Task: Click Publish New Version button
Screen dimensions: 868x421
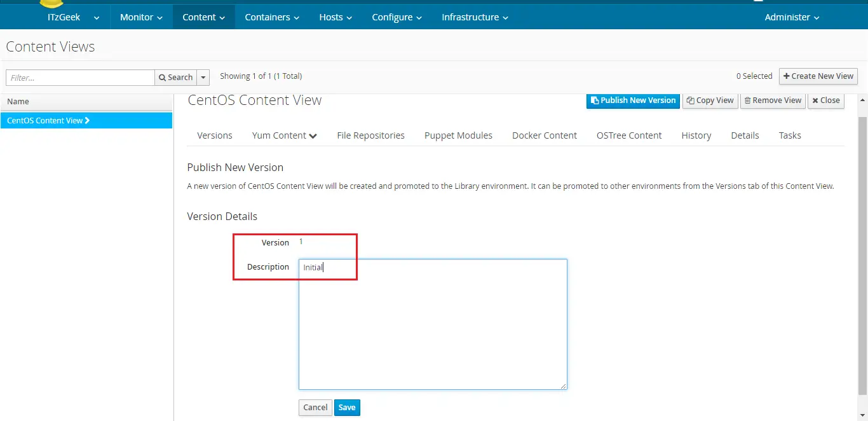Action: (633, 100)
